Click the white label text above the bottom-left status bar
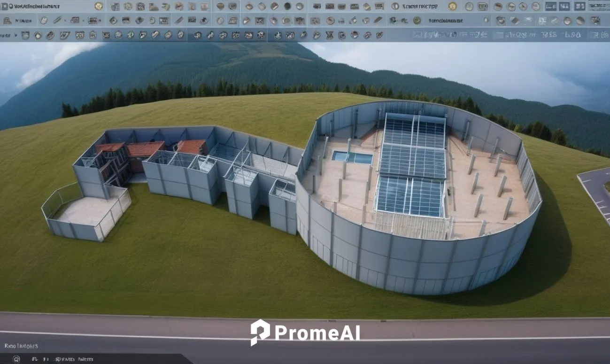The image size is (610, 364). coord(21,346)
